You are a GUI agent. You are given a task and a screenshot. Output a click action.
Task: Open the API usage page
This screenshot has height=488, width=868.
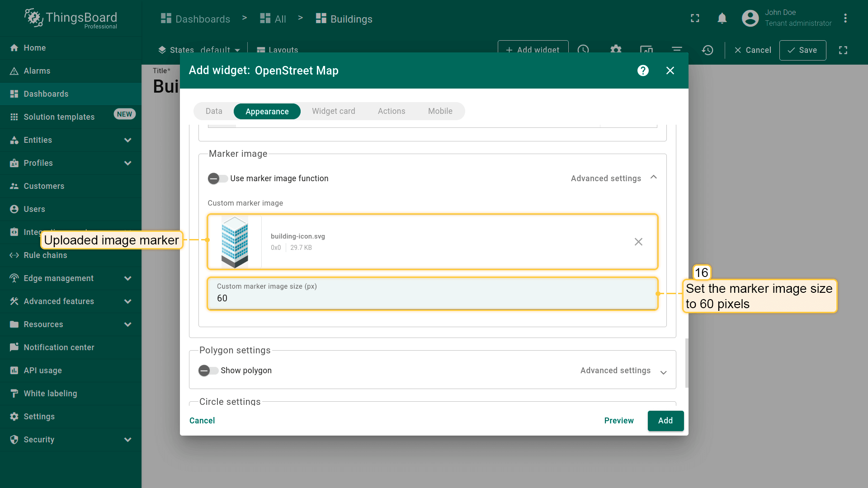42,371
